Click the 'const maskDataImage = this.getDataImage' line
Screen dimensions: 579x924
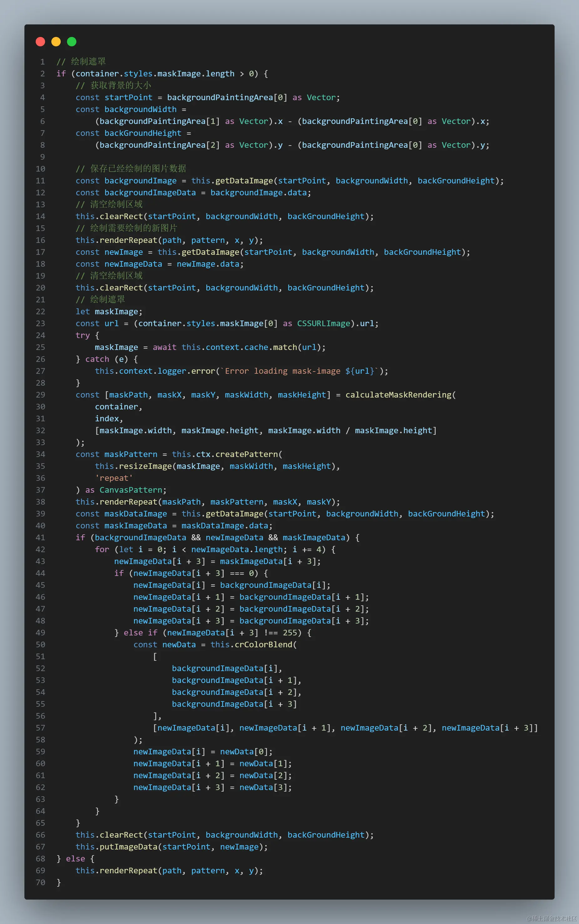pyautogui.click(x=285, y=514)
